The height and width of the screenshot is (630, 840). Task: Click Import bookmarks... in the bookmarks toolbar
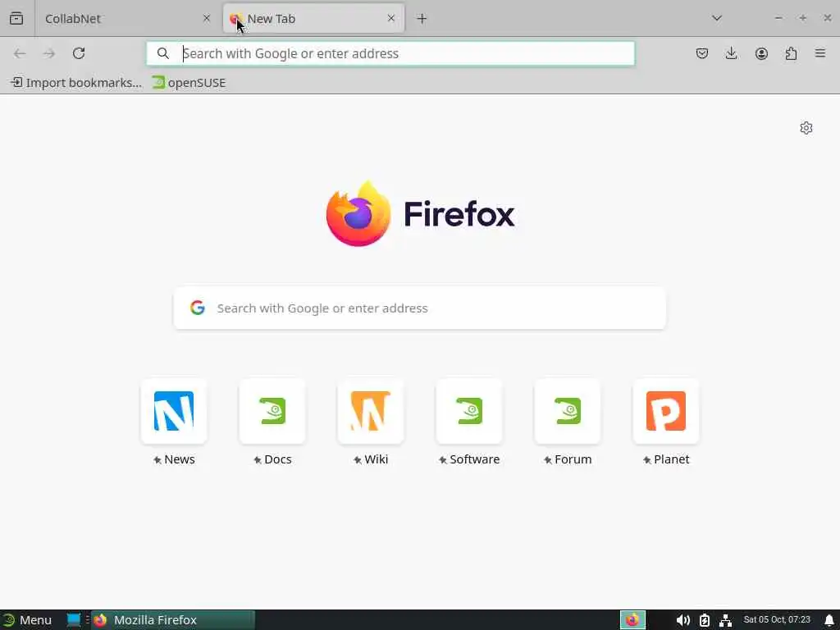[76, 83]
